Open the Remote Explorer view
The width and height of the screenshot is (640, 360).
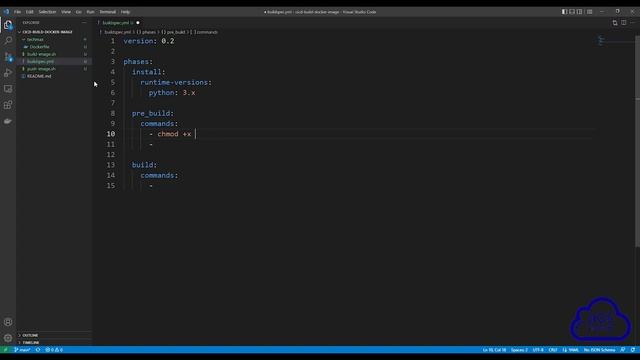point(8,89)
